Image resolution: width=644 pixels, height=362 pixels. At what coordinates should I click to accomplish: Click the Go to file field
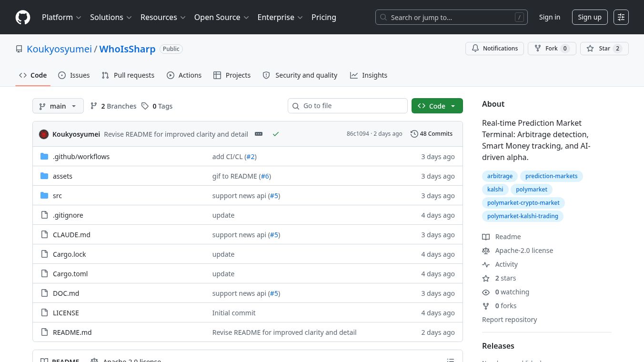pos(348,106)
